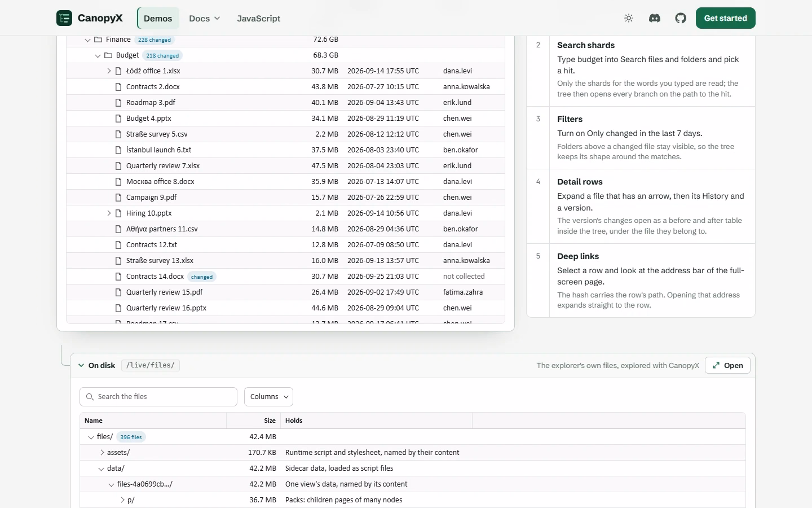
Task: Collapse the On disk section
Action: point(81,365)
